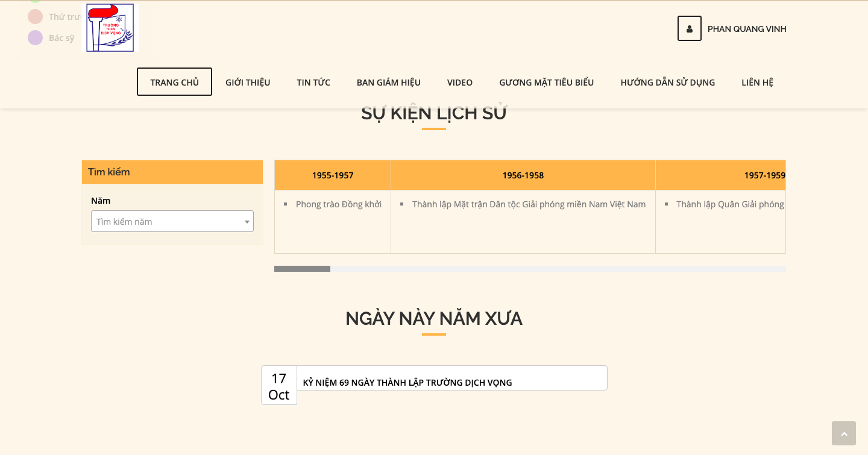The image size is (868, 455).
Task: Open the Tin tức page
Action: pos(313,82)
